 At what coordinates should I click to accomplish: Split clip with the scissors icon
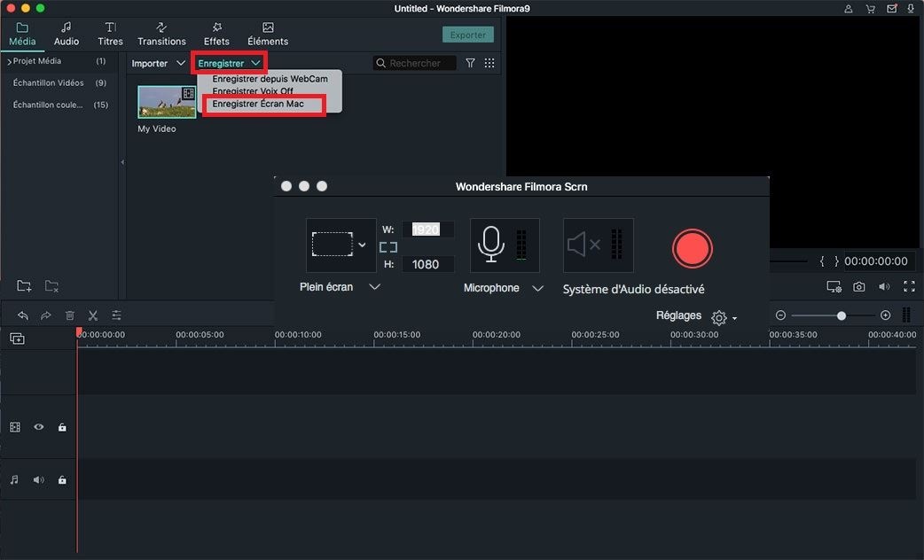[93, 315]
